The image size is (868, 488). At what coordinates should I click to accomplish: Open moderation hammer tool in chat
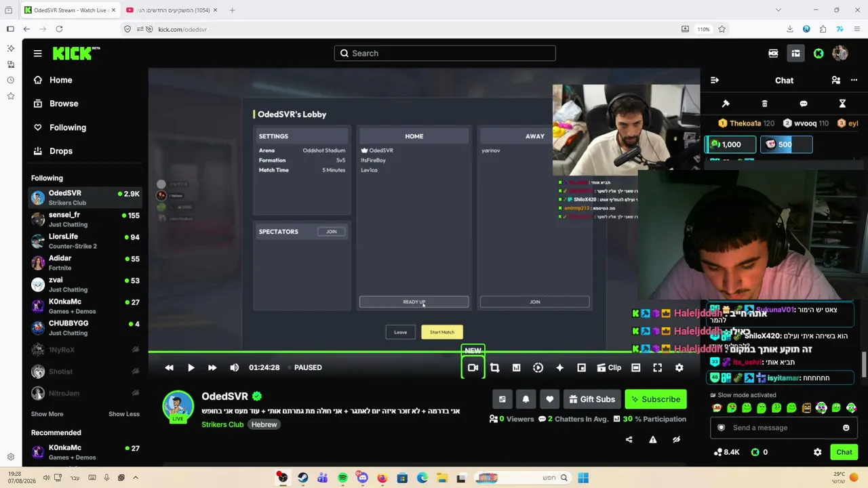[x=726, y=104]
